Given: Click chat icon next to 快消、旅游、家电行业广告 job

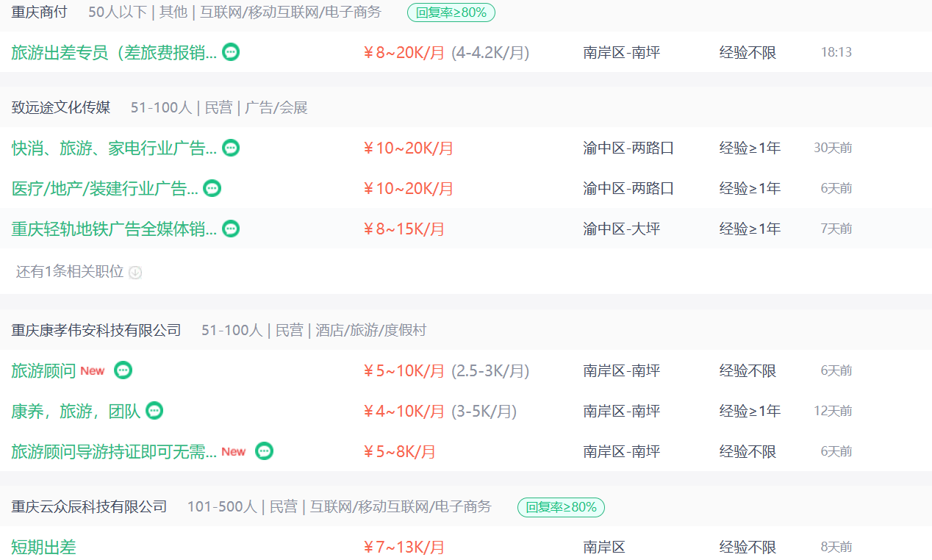Looking at the screenshot, I should [x=231, y=148].
